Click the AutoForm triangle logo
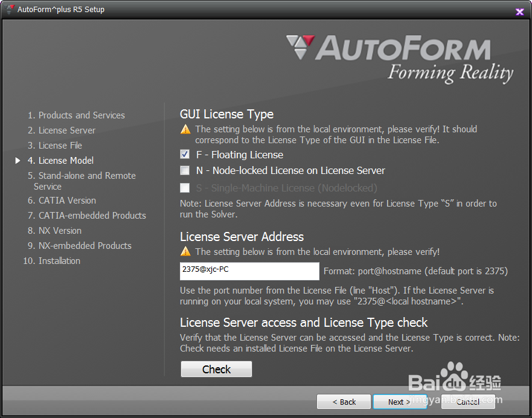 coord(300,47)
